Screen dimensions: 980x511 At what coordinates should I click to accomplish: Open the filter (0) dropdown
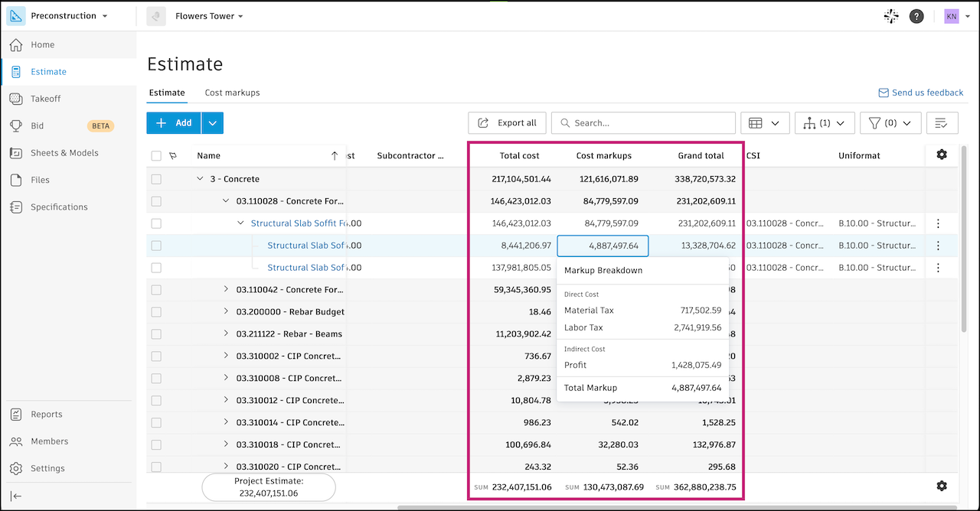(890, 123)
